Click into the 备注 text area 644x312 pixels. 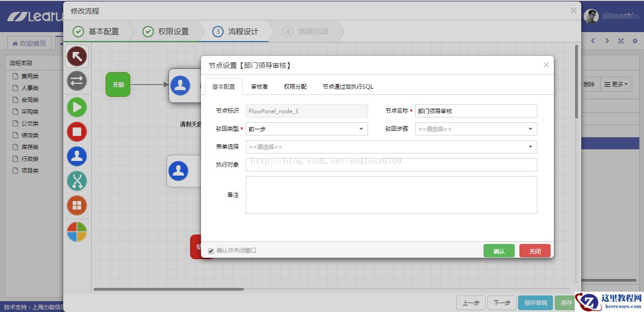pyautogui.click(x=391, y=195)
